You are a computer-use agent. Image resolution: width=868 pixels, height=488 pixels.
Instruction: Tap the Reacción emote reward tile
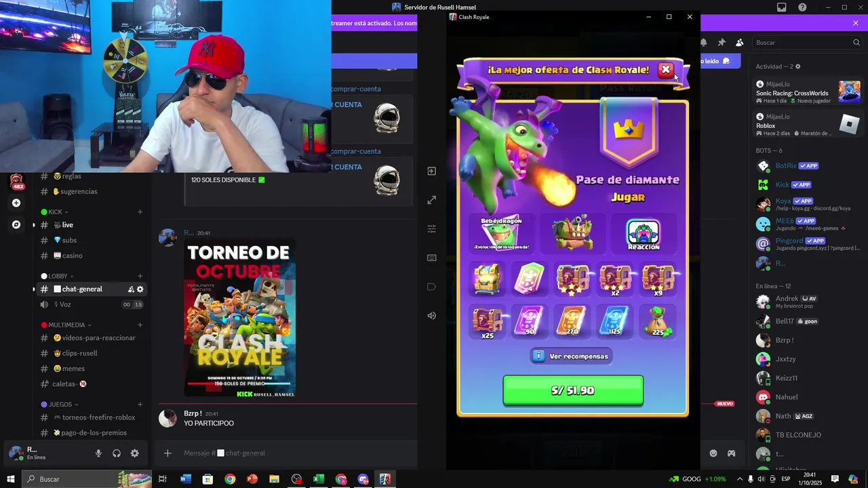pos(643,235)
